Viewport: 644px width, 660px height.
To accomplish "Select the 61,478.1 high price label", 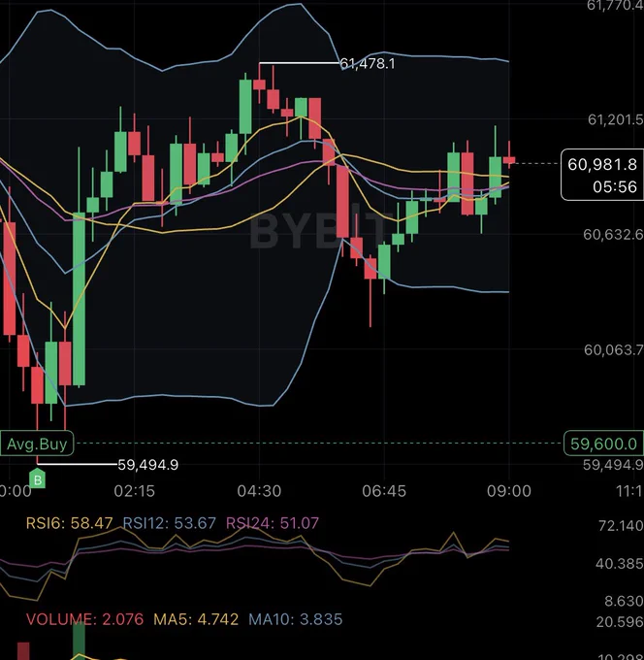I will pyautogui.click(x=368, y=63).
